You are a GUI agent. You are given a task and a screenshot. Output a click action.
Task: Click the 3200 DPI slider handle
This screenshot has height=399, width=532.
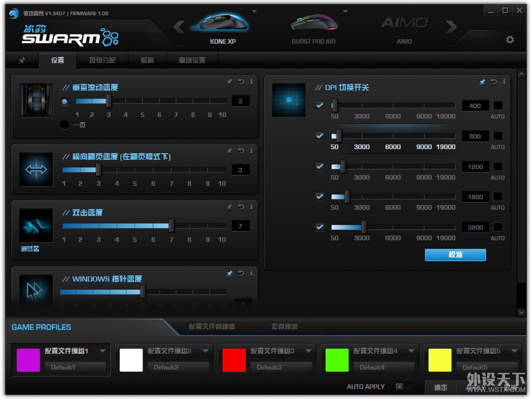tap(364, 227)
